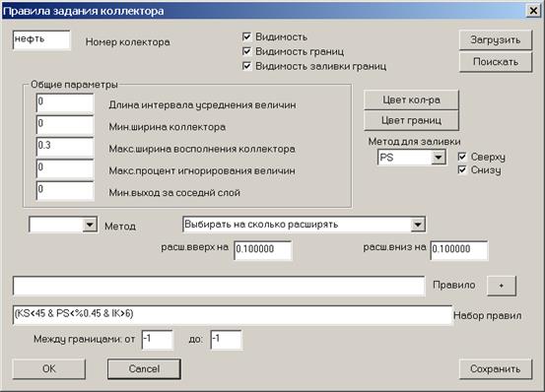
Task: Uncheck Видимость границ checkbox
Action: [x=246, y=51]
